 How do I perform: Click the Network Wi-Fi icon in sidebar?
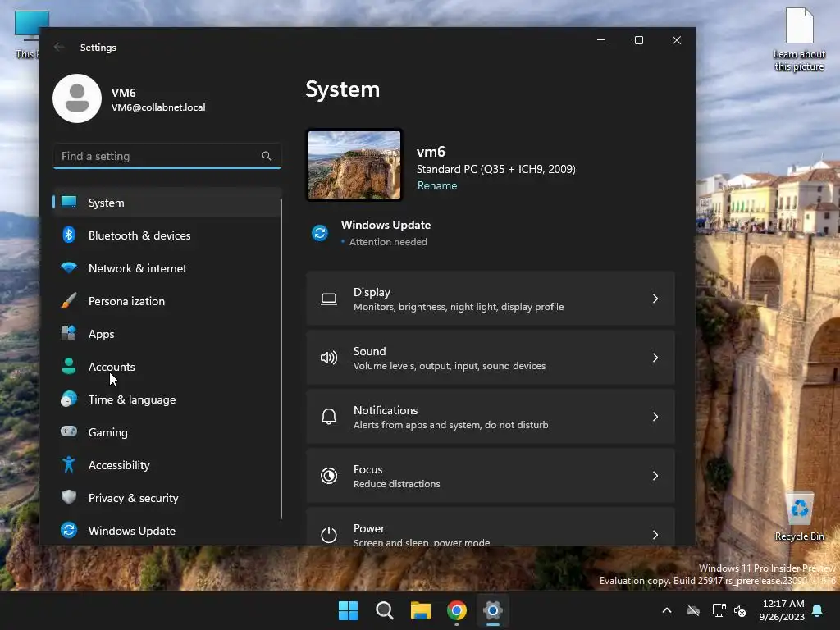tap(69, 268)
